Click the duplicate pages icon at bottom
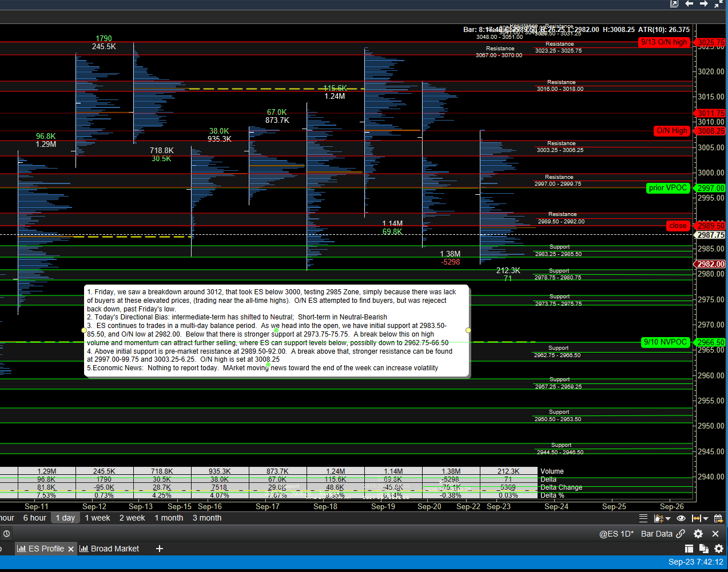The height and width of the screenshot is (572, 728). click(704, 549)
